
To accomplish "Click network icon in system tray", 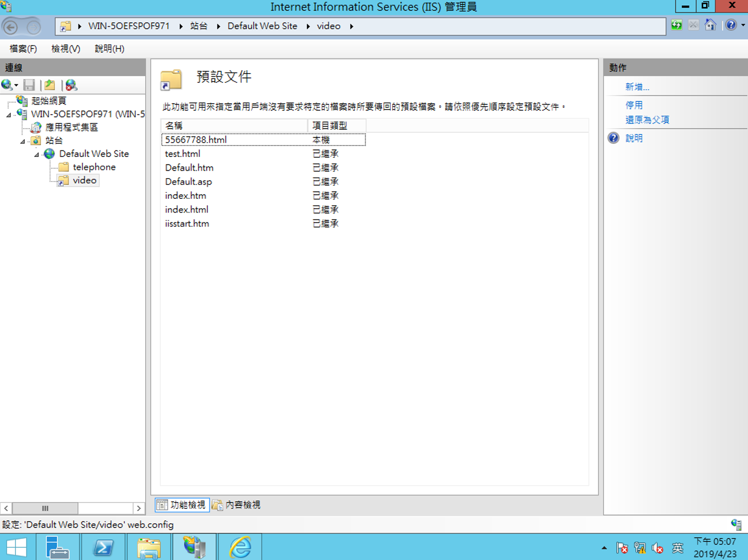I will 640,548.
